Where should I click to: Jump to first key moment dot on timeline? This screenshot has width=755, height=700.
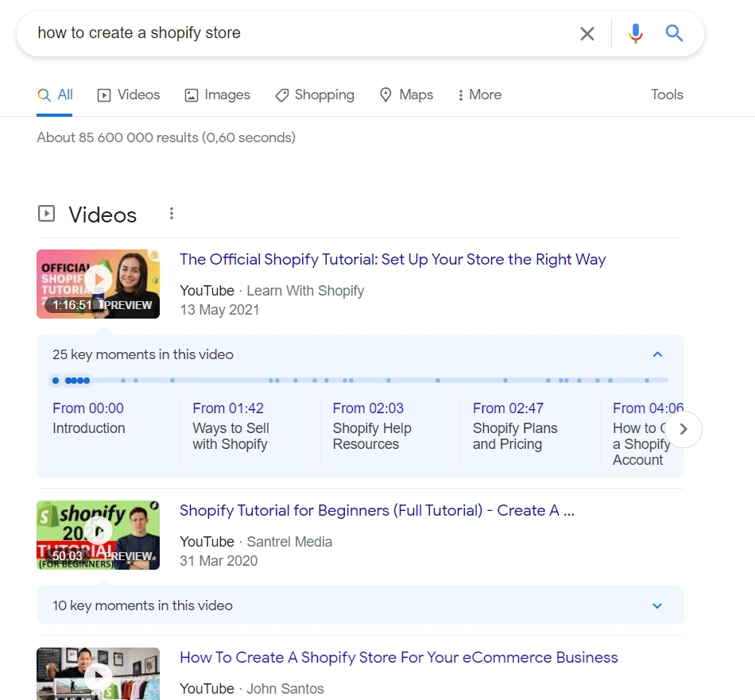(x=56, y=381)
